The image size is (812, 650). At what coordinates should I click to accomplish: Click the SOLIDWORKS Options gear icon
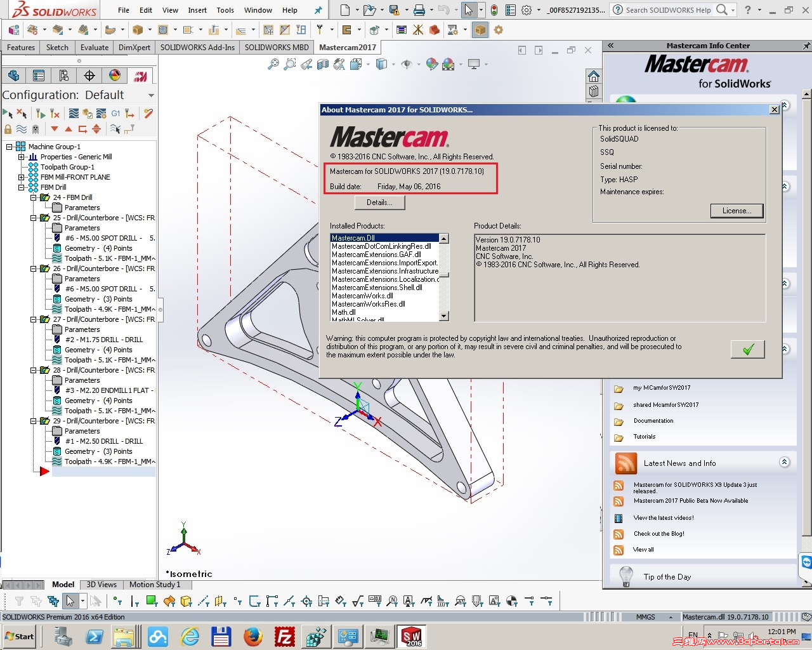[527, 10]
